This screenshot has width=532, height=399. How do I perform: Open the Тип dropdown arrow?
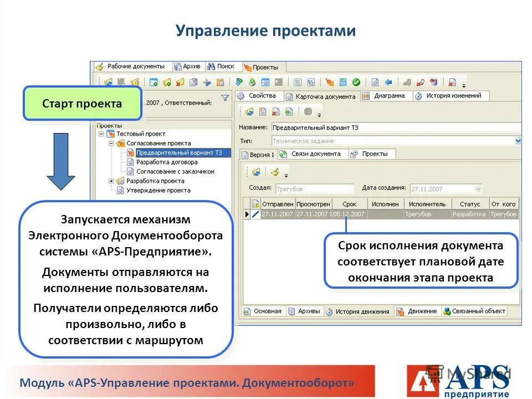(x=518, y=140)
